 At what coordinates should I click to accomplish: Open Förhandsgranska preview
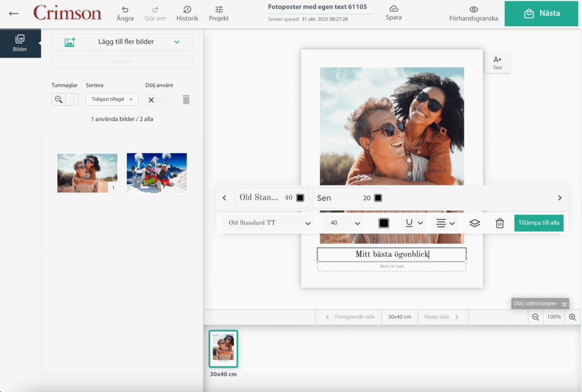coord(473,14)
